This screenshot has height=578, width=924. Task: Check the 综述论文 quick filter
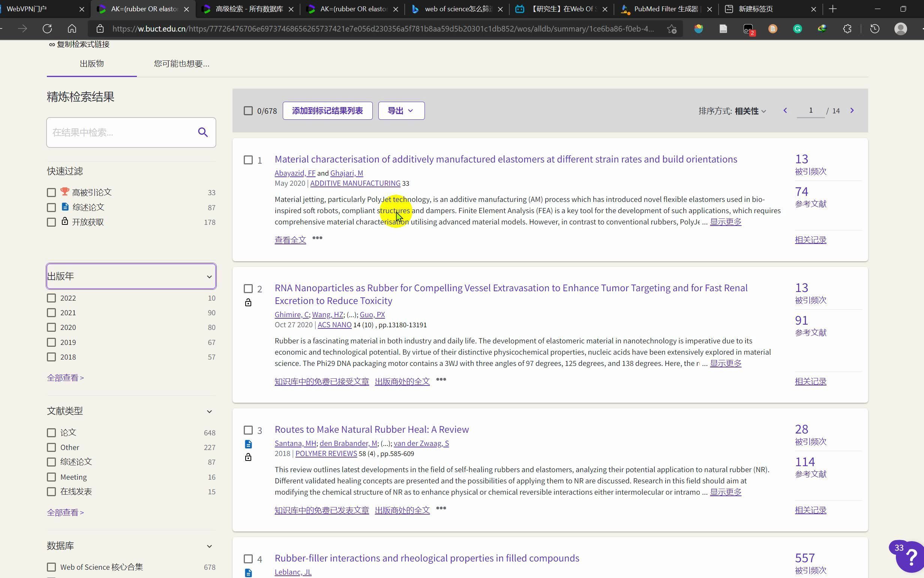[x=51, y=208]
